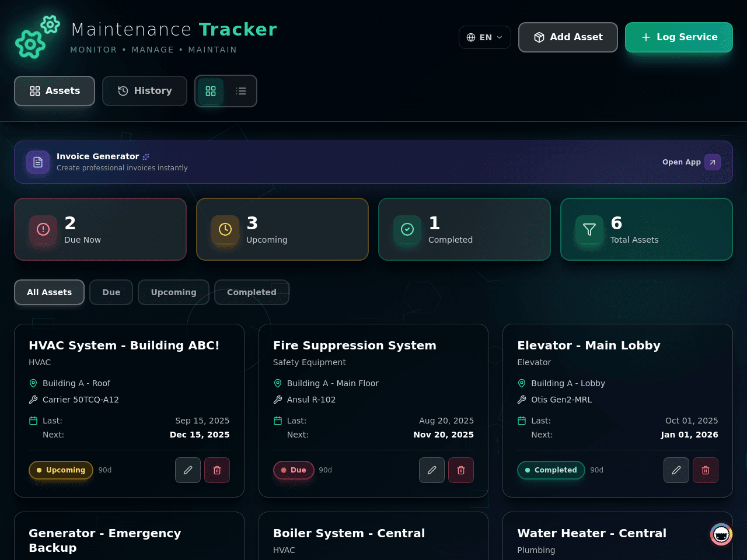The image size is (747, 560).
Task: Click the Completed status badge on Elevator card
Action: click(551, 470)
